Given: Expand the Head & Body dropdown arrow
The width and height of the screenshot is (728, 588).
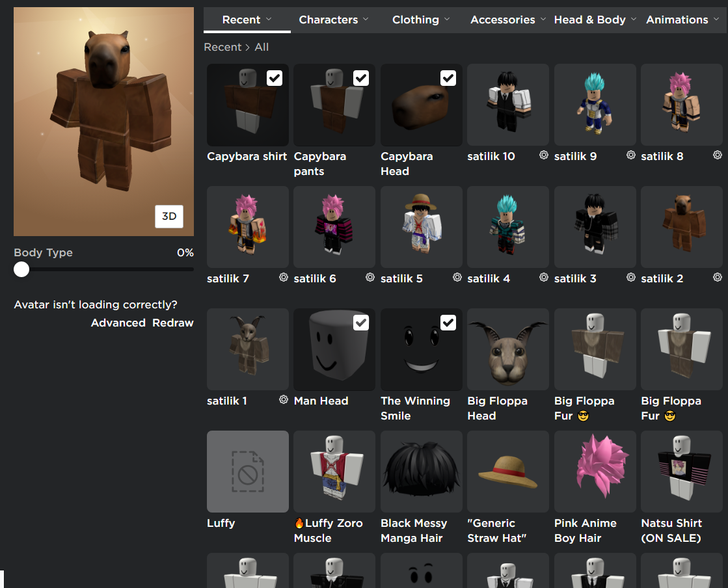Looking at the screenshot, I should point(634,19).
